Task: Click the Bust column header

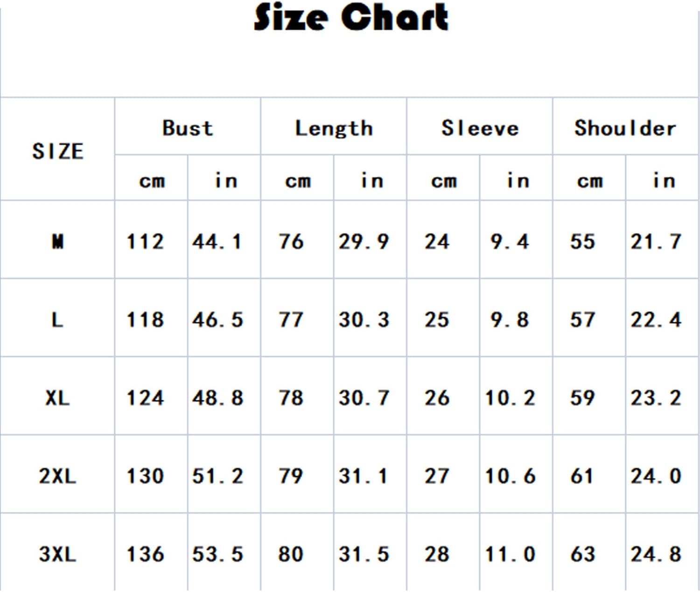Action: click(188, 128)
